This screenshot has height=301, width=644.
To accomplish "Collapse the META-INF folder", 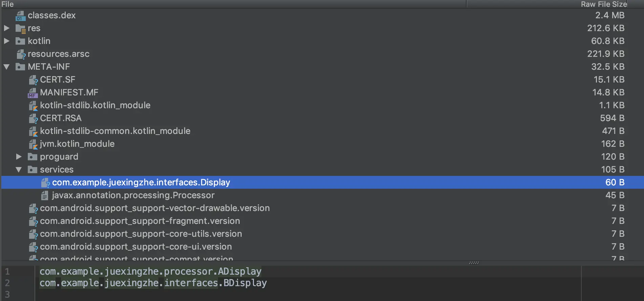I will pyautogui.click(x=6, y=67).
